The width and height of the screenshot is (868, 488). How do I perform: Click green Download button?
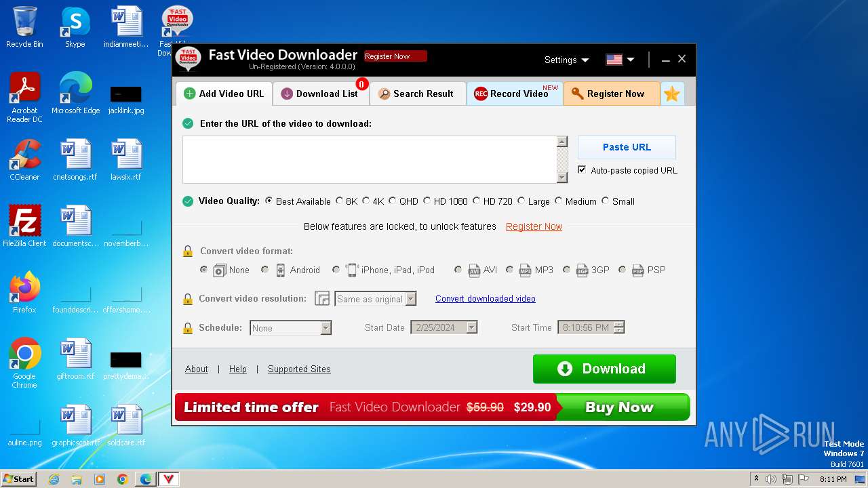(x=604, y=369)
